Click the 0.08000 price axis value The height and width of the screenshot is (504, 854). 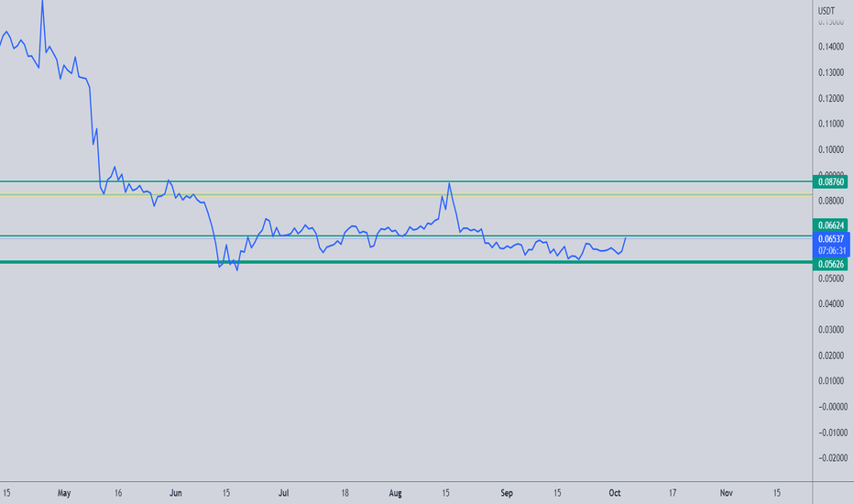[x=830, y=201]
